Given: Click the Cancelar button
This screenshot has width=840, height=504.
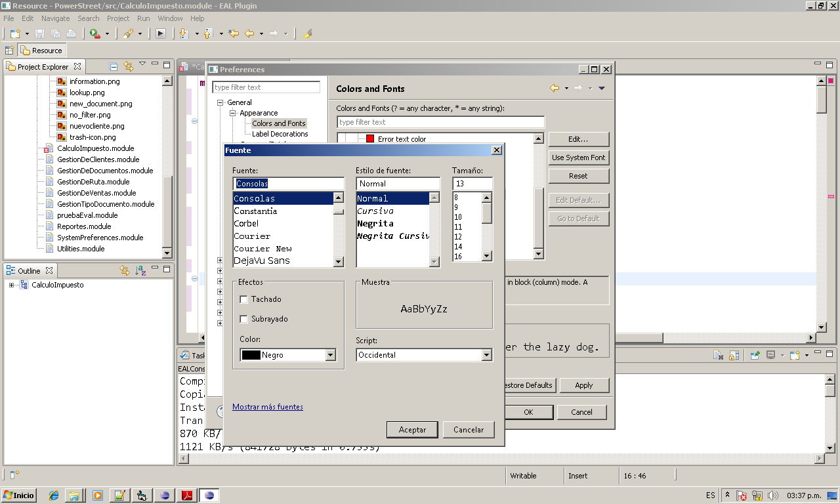Looking at the screenshot, I should (x=469, y=430).
